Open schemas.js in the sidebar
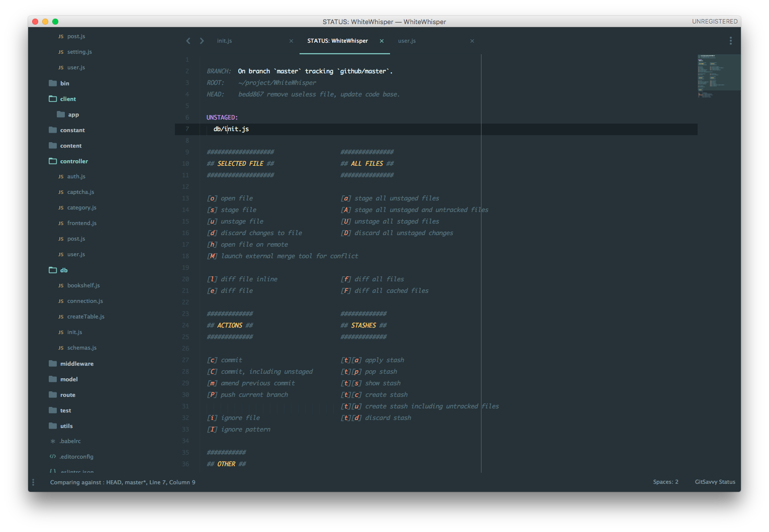 coord(82,348)
